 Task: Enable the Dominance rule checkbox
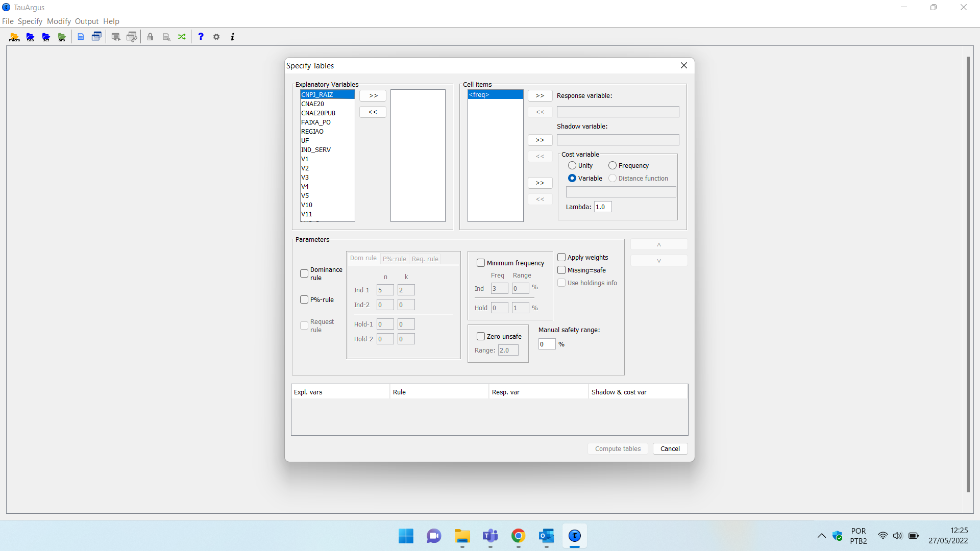(304, 273)
